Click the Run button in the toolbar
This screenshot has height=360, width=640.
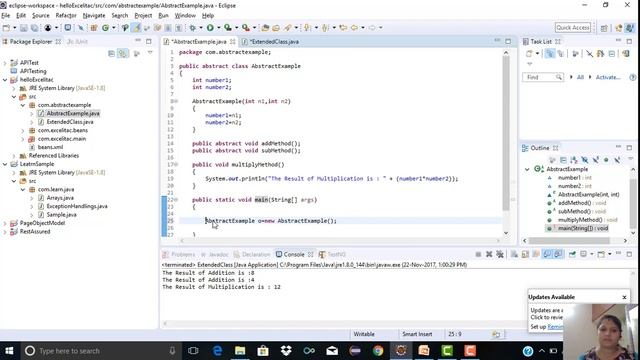(210, 28)
